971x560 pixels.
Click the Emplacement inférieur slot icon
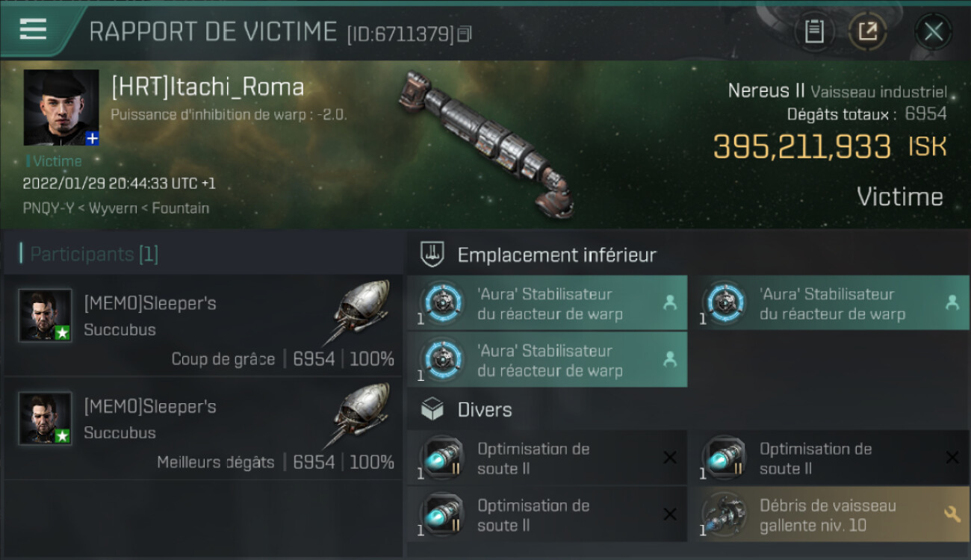point(432,255)
